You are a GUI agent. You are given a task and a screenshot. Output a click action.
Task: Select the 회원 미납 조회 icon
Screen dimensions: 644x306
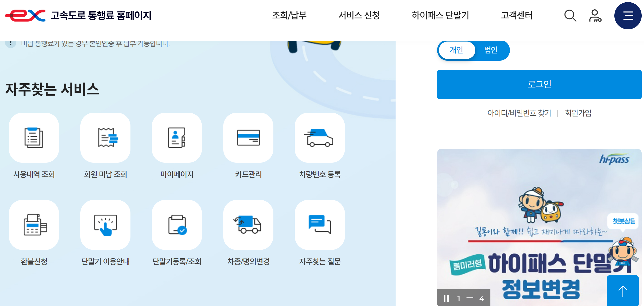pyautogui.click(x=105, y=138)
